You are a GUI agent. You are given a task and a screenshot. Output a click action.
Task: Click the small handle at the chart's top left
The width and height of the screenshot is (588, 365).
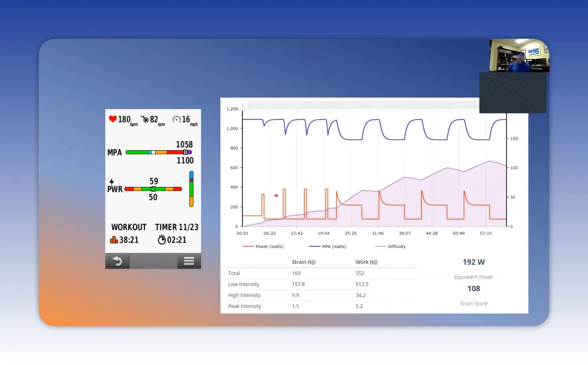pyautogui.click(x=243, y=105)
